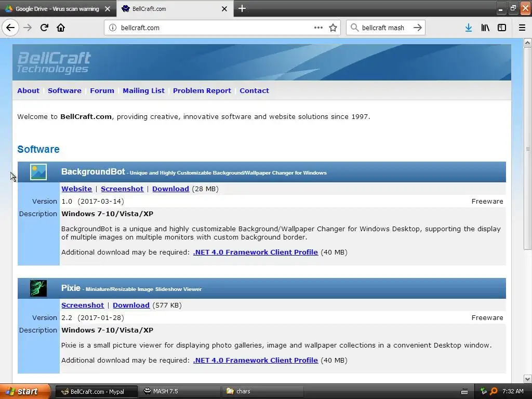Screen dimensions: 532x399
Task: View the BackgroundBot Screenshot link
Action: (x=122, y=189)
